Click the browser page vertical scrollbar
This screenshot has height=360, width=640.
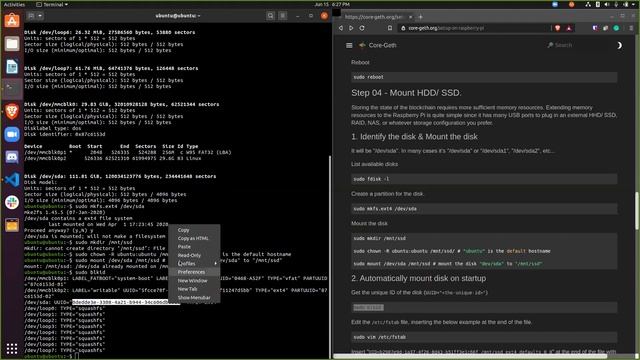coord(637,211)
